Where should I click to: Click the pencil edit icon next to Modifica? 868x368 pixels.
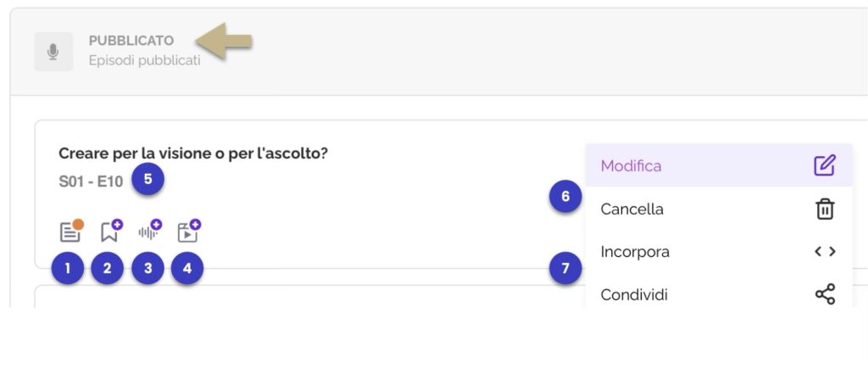(824, 165)
